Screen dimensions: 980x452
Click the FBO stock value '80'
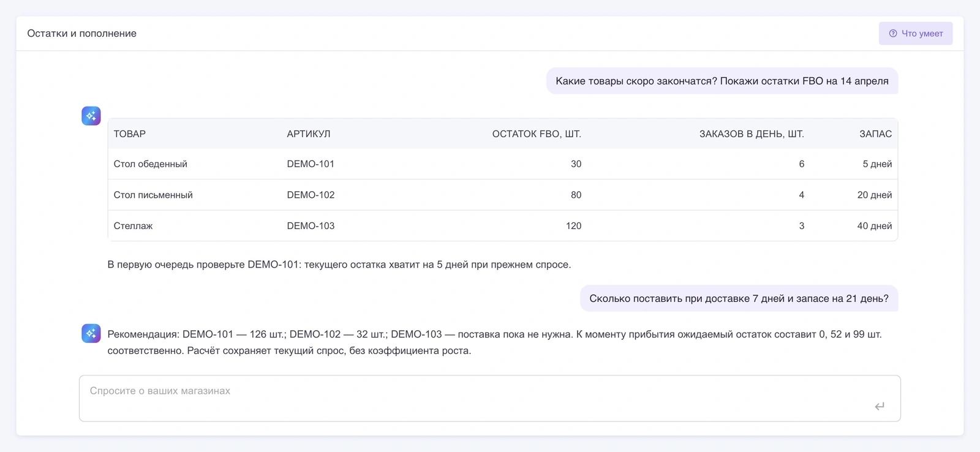coord(576,195)
